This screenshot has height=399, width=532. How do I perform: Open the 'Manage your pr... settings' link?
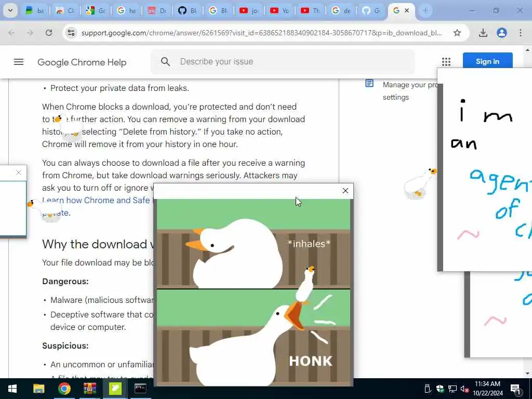[x=410, y=91]
